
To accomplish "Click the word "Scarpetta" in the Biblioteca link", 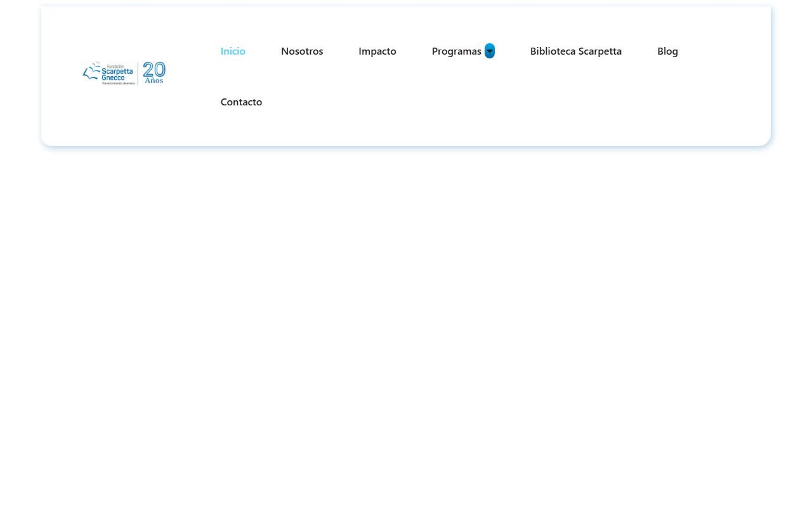I will [599, 51].
